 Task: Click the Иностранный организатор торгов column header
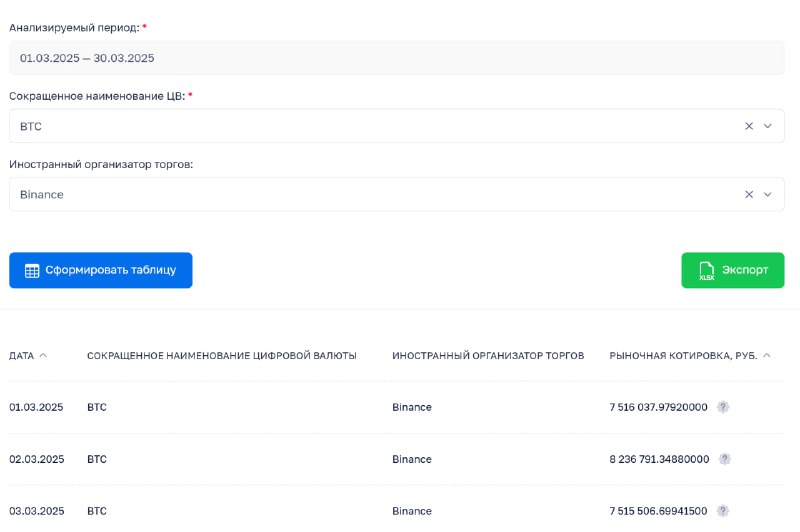488,356
